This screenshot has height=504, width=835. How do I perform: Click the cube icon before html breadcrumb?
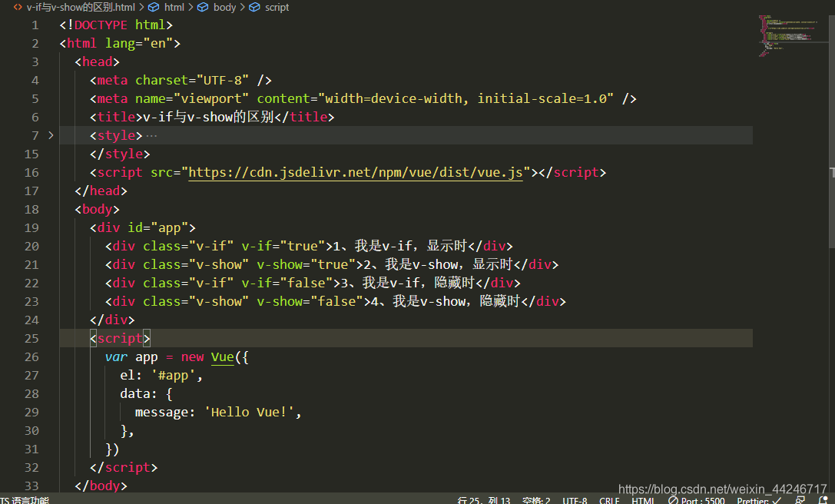154,8
